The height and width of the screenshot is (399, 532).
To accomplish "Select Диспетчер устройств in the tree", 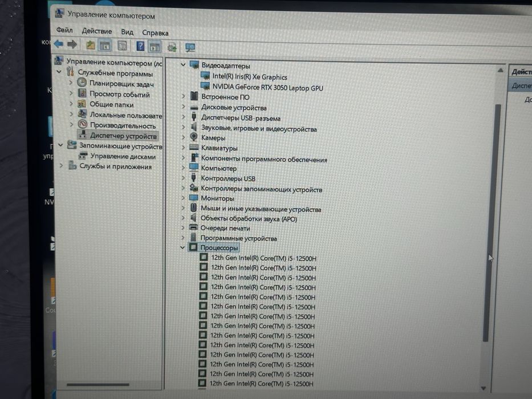I will [123, 136].
